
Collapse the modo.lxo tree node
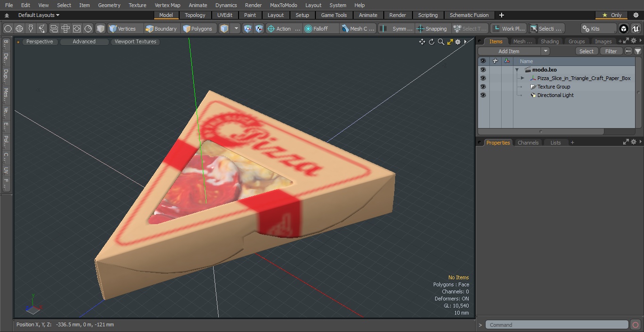click(517, 70)
